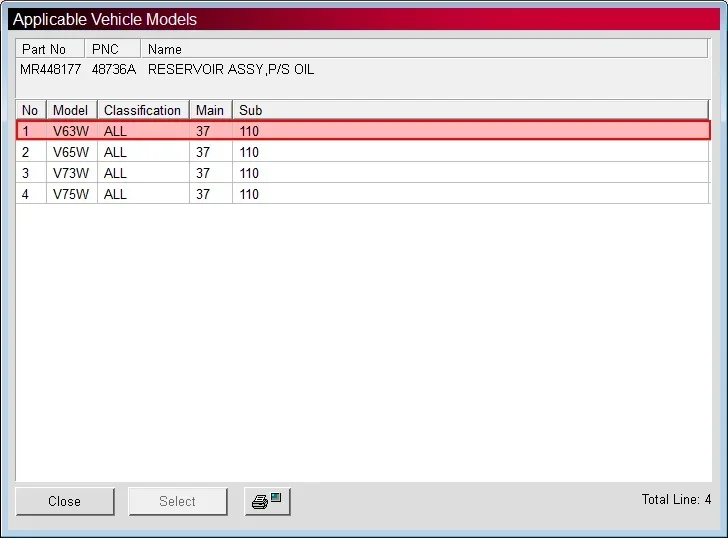
Task: Click the greyed Select button
Action: coord(178,501)
